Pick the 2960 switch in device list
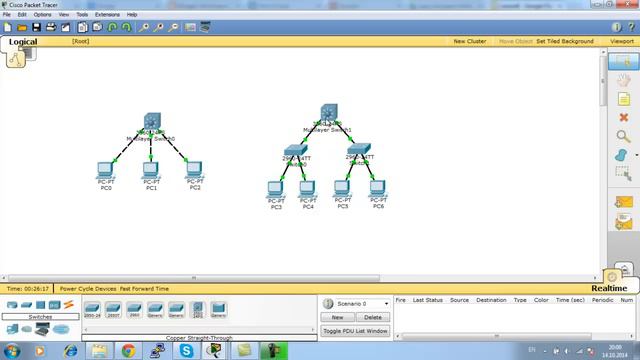The width and height of the screenshot is (640, 360). coord(134,309)
